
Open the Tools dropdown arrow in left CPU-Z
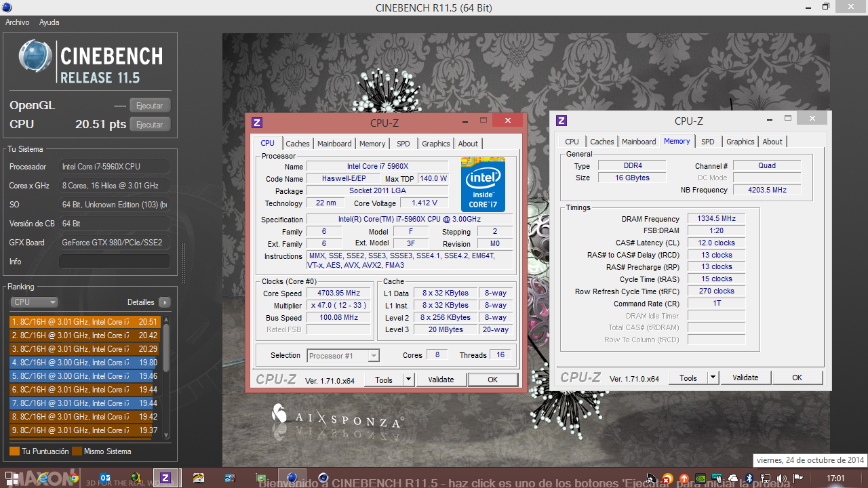408,380
